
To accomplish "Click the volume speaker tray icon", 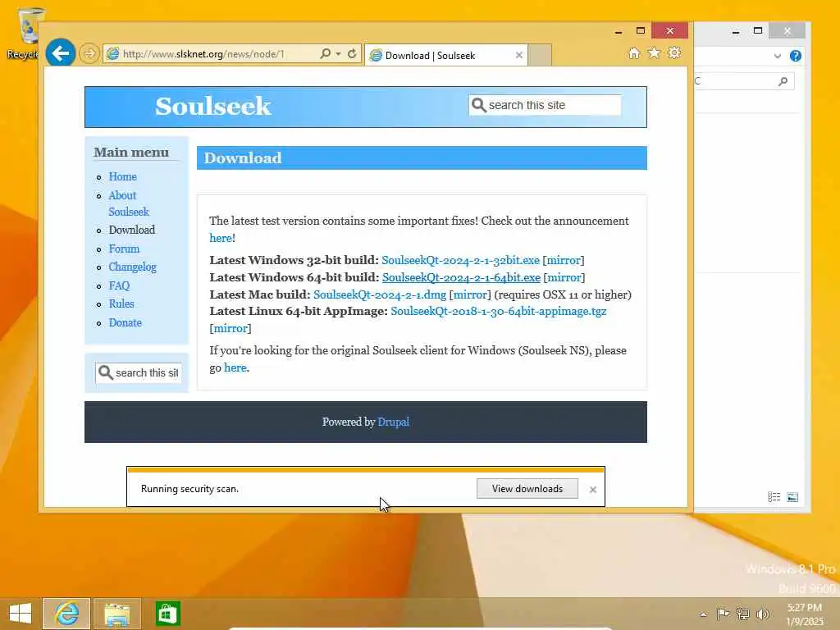I will coord(762,614).
